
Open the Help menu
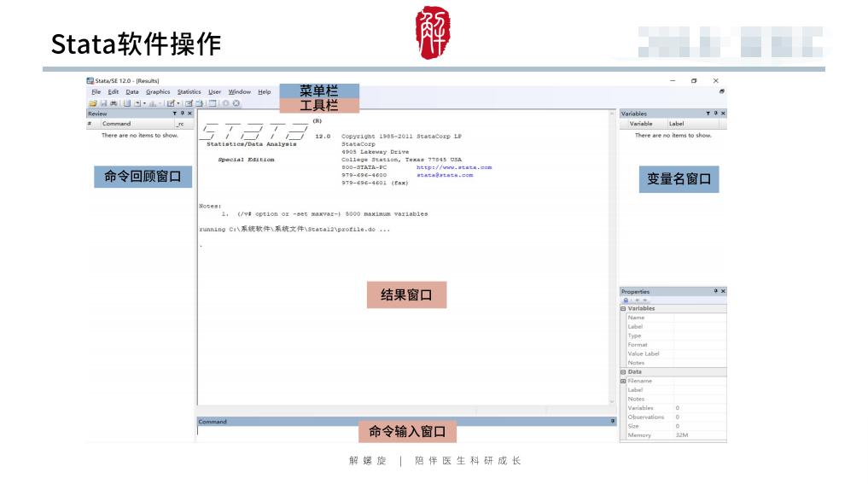(x=265, y=92)
